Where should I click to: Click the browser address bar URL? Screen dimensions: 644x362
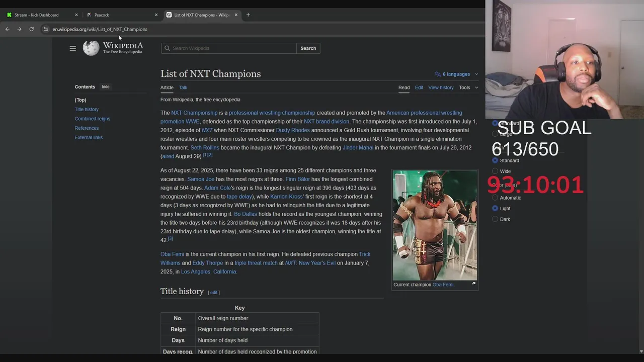[100, 29]
